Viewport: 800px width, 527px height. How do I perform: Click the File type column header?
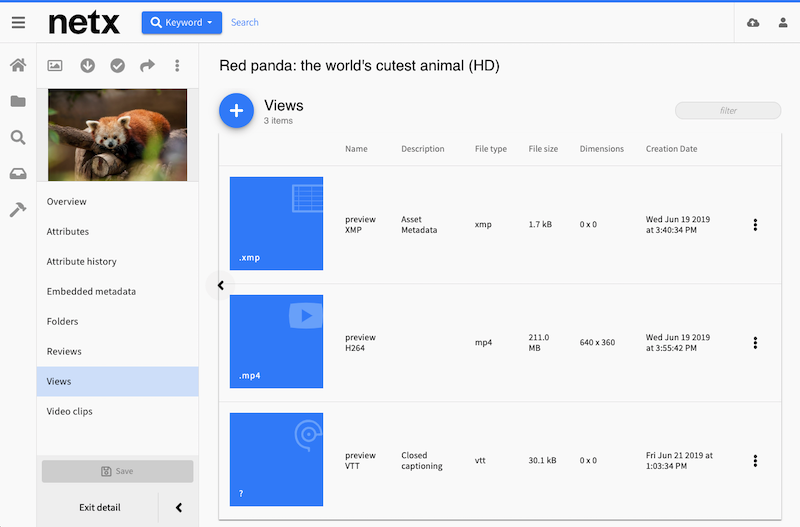(x=491, y=148)
